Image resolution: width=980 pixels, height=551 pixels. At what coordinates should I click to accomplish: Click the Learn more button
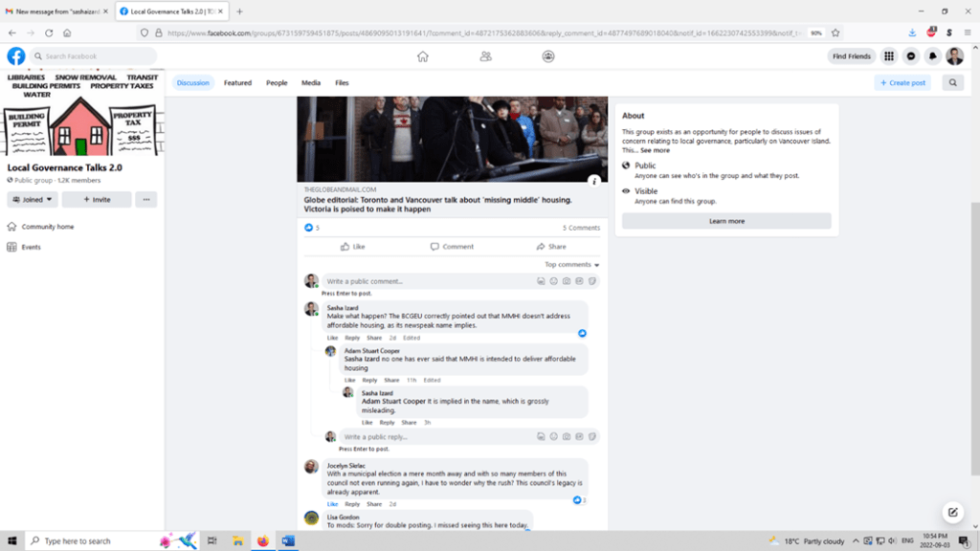[x=726, y=221]
